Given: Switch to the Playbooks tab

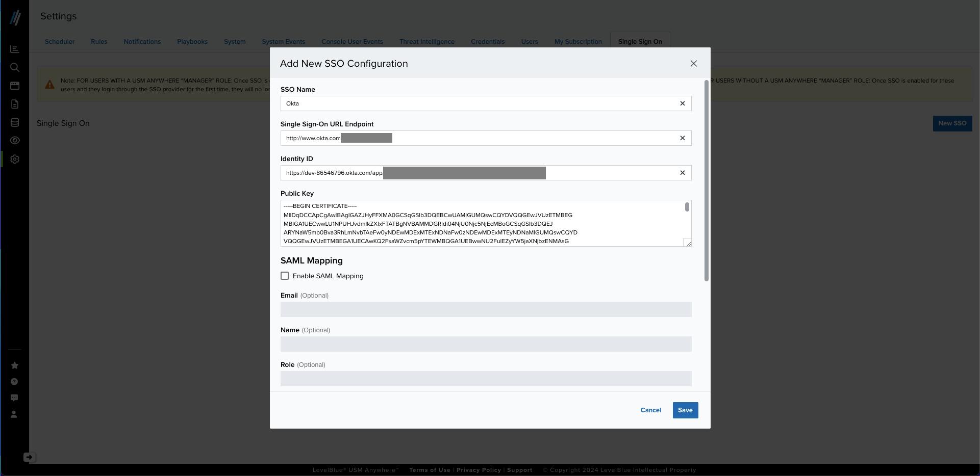Looking at the screenshot, I should pyautogui.click(x=192, y=42).
